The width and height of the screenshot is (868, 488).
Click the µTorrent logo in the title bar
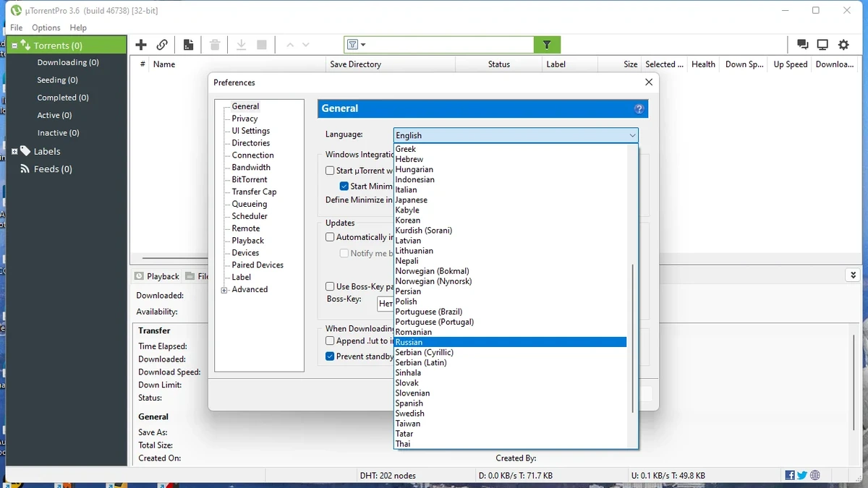[x=16, y=10]
